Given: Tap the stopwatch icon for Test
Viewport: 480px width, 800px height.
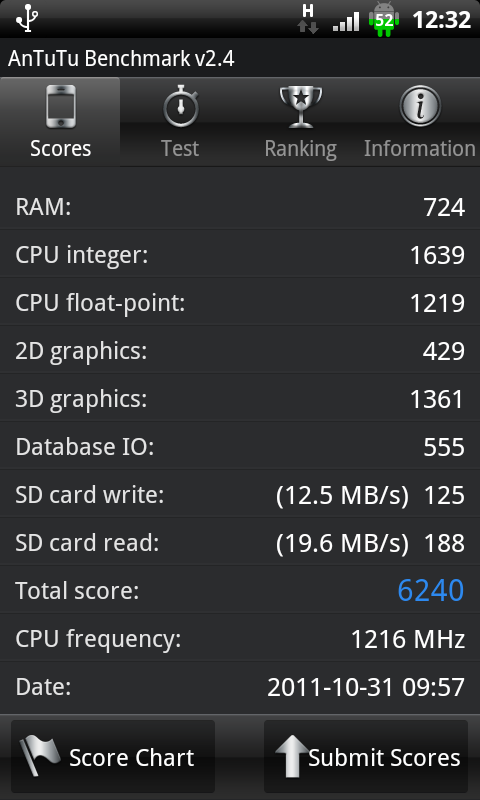Looking at the screenshot, I should (x=180, y=106).
